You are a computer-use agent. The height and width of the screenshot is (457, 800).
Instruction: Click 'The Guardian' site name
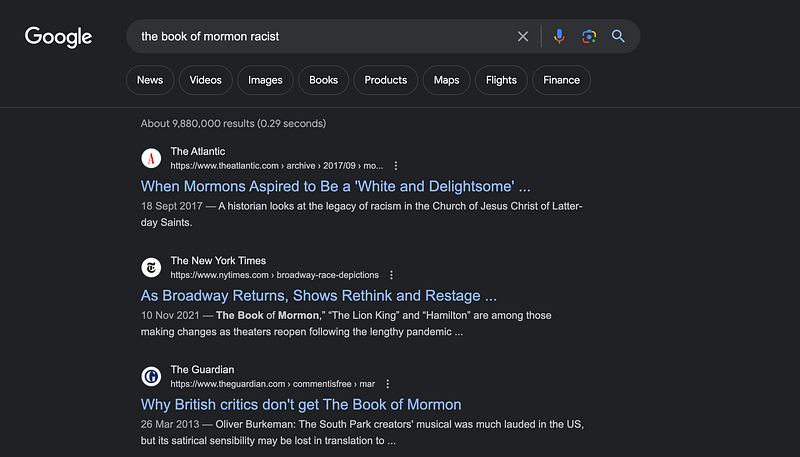202,370
